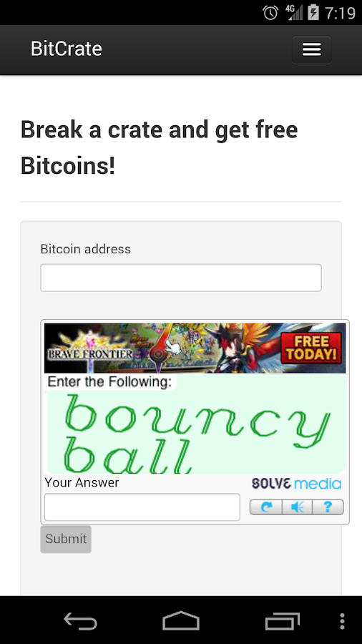Click the BitCrate brand title
The height and width of the screenshot is (644, 362).
click(67, 49)
